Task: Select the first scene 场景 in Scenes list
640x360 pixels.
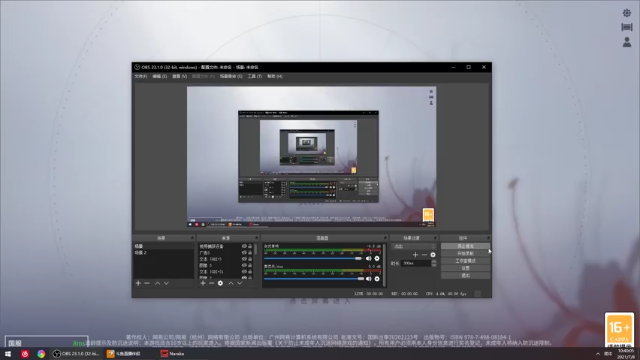Action: tap(163, 246)
